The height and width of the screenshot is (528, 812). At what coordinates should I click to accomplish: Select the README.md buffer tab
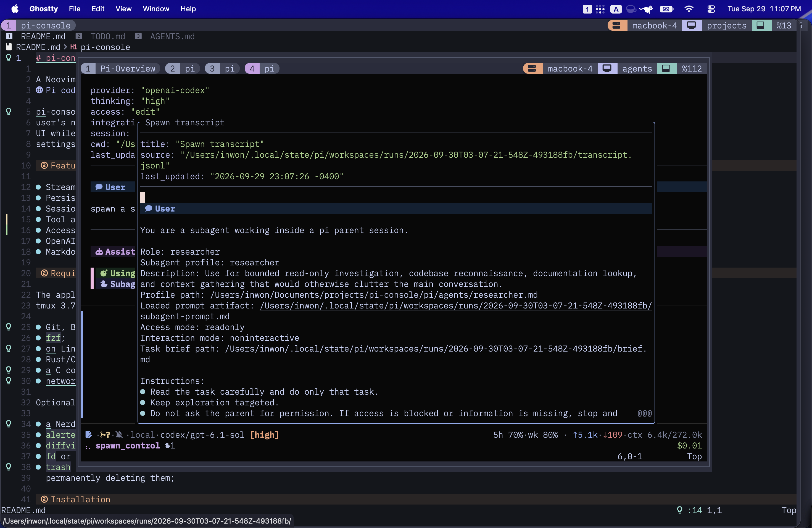36,36
